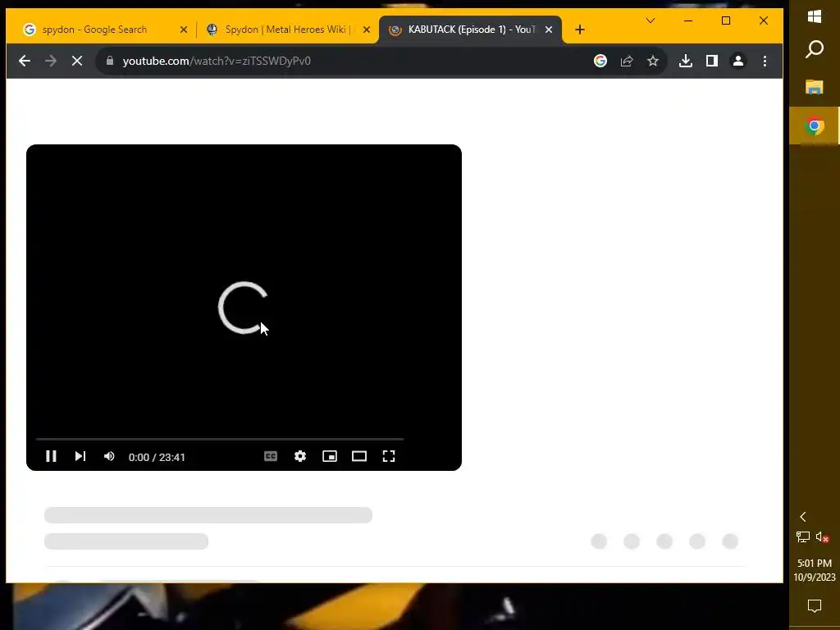Go back to the previous page
This screenshot has width=840, height=630.
pos(24,61)
